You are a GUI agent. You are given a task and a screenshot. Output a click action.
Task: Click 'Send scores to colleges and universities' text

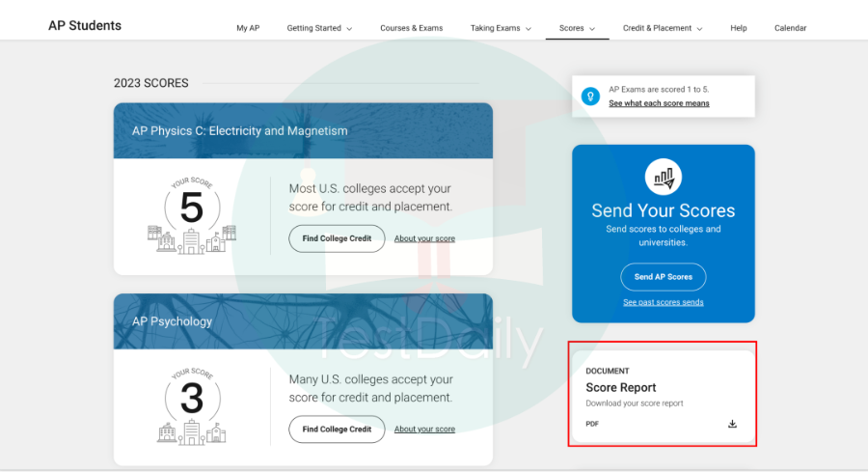point(664,236)
